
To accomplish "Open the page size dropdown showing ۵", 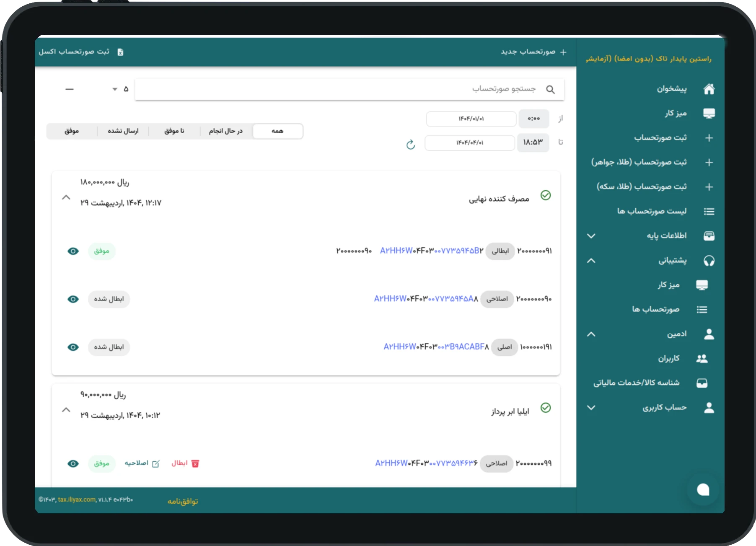I will pyautogui.click(x=120, y=89).
